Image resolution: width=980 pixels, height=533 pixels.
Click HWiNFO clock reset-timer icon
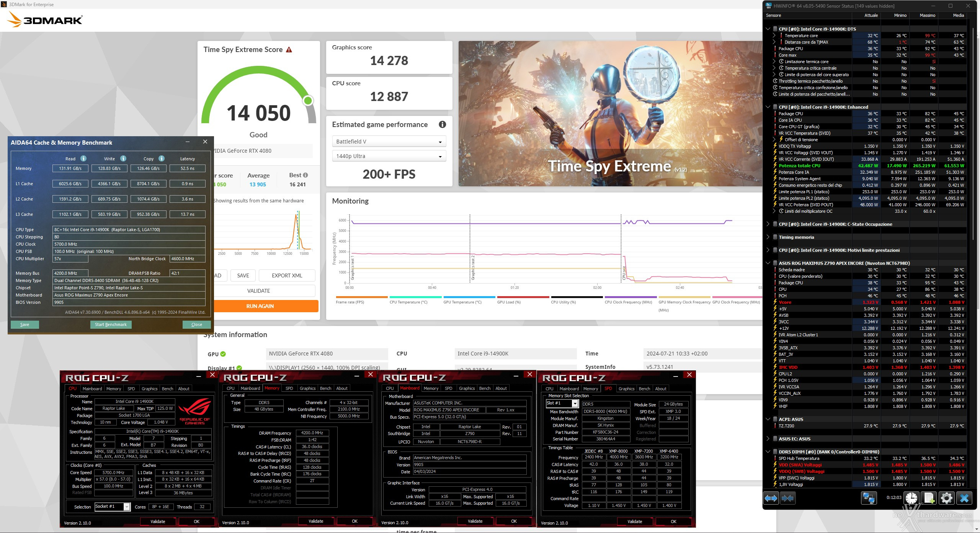coord(911,498)
